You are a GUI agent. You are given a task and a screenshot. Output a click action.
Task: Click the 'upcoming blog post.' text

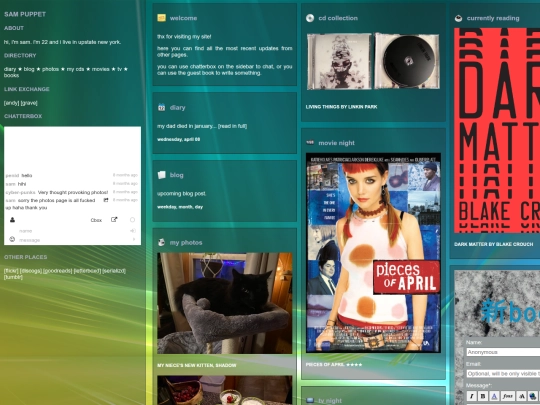(181, 194)
